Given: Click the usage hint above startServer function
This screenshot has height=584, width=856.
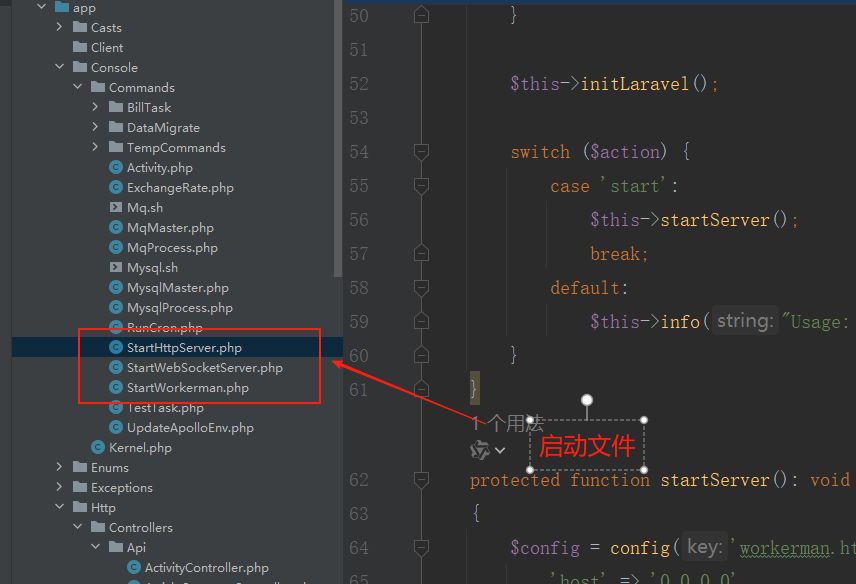Looking at the screenshot, I should [x=507, y=423].
